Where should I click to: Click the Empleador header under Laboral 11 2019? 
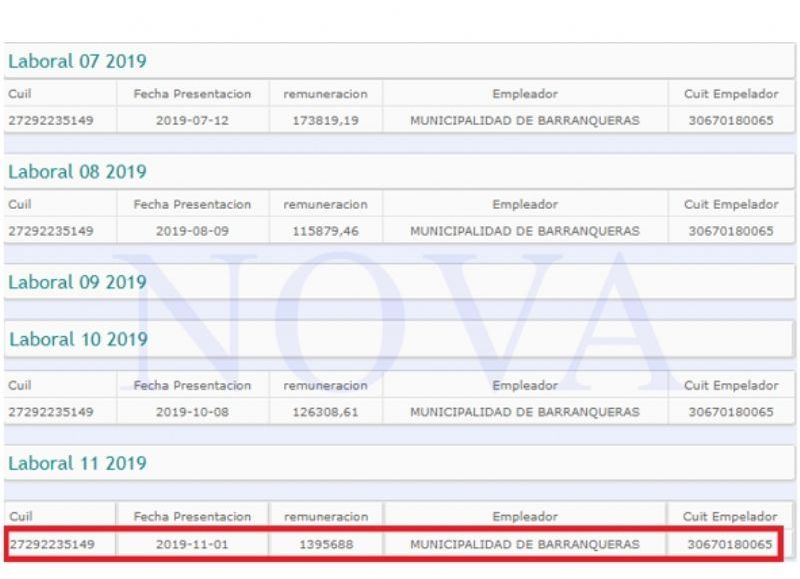click(x=525, y=517)
